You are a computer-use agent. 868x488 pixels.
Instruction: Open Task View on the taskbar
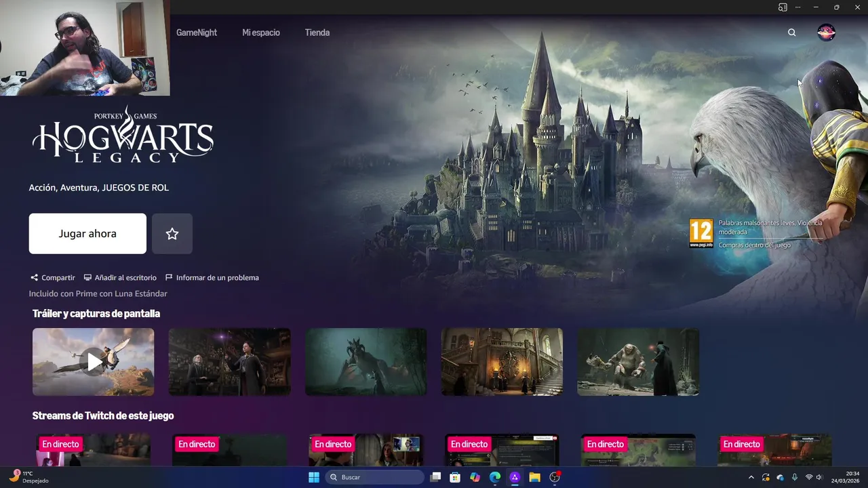[x=435, y=477]
